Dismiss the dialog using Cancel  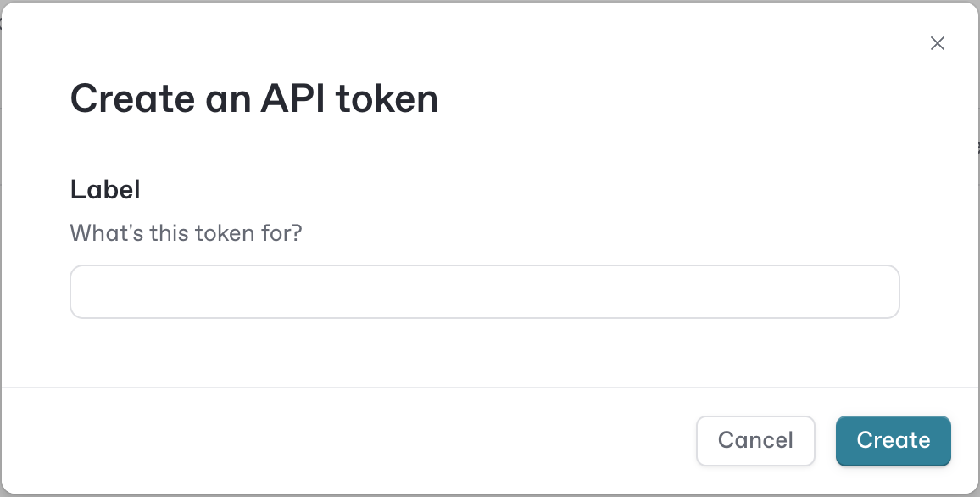click(754, 440)
